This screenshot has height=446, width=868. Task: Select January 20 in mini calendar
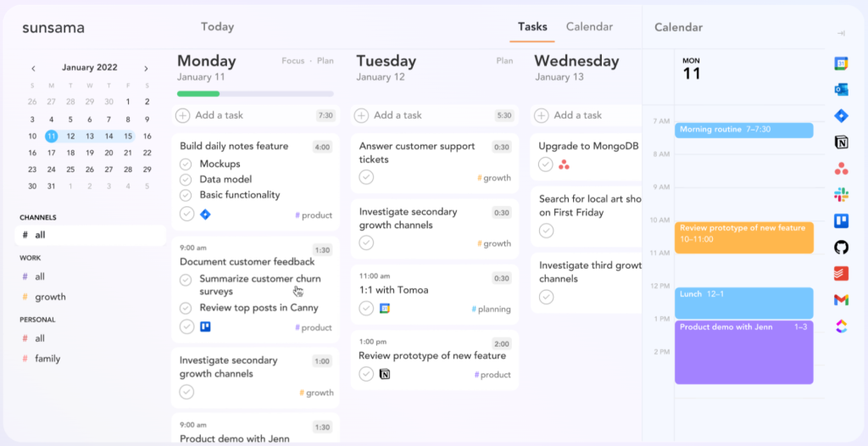[x=108, y=153]
